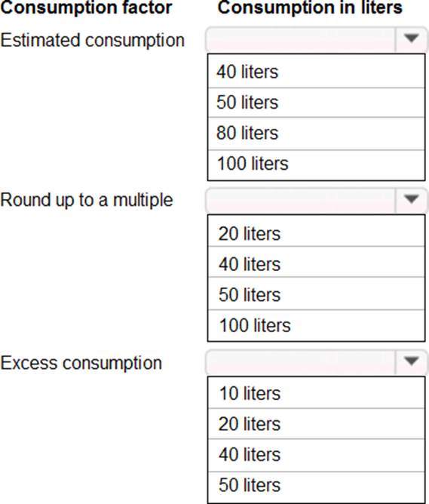Image resolution: width=429 pixels, height=504 pixels.
Task: Pick 50 liters for Round up to a multiple
Action: pos(317,294)
